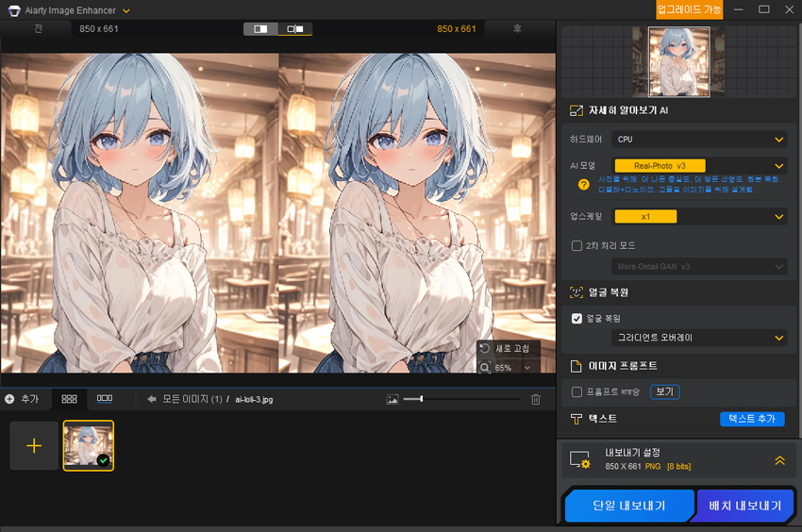Click the orange upgrade available button
This screenshot has width=802, height=532.
point(689,9)
